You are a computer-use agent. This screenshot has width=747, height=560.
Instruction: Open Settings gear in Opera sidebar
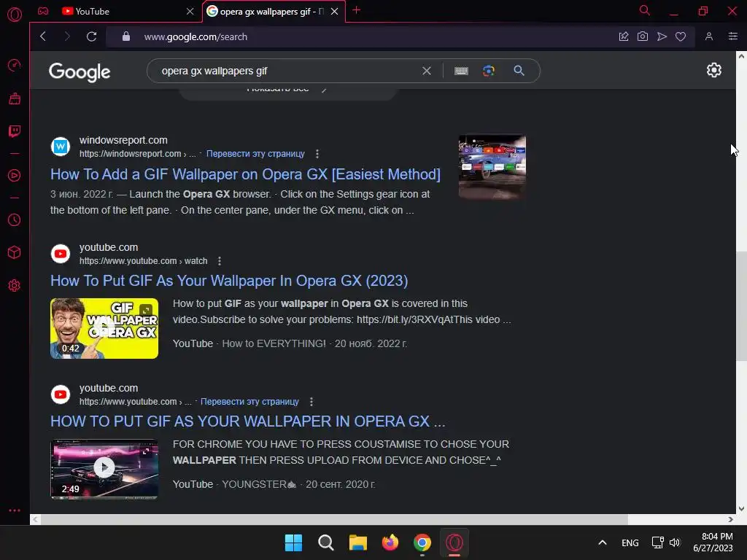[x=15, y=285]
